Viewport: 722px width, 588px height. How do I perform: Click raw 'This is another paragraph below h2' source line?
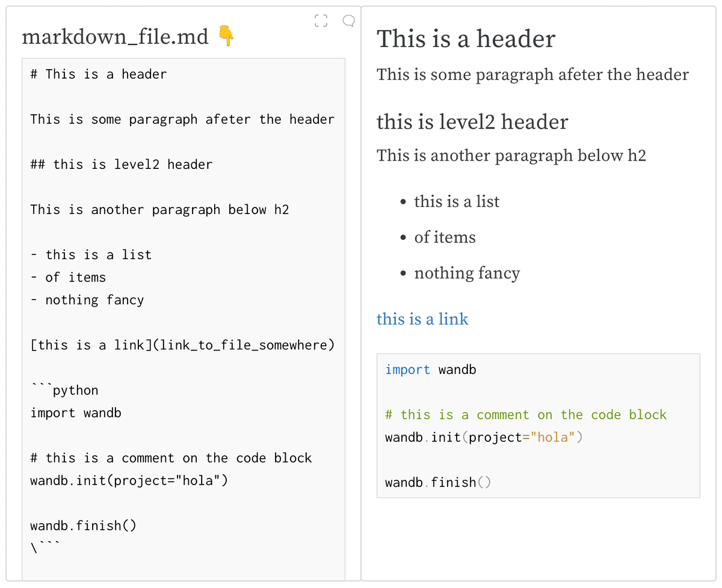point(159,210)
